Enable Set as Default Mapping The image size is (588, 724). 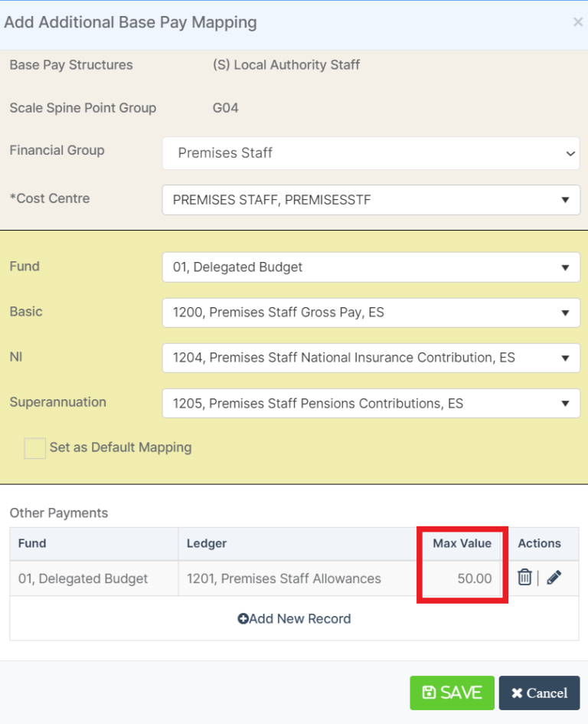[x=33, y=447]
